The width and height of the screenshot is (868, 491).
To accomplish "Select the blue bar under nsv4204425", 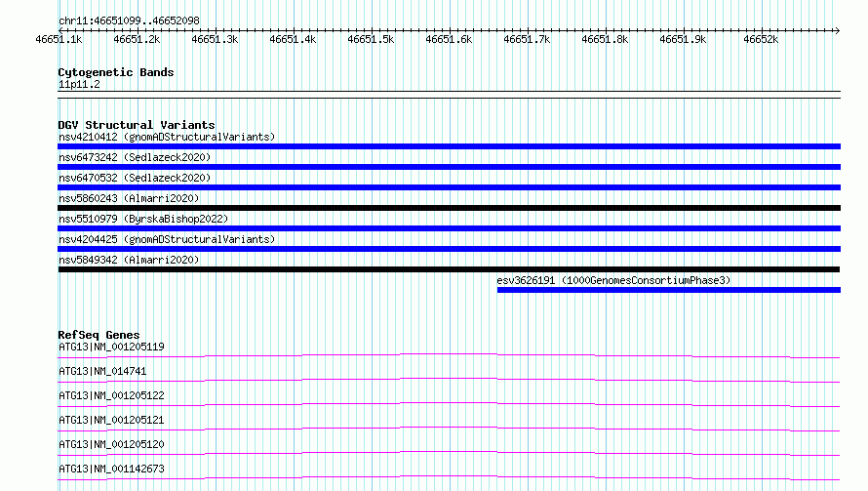I will (449, 249).
